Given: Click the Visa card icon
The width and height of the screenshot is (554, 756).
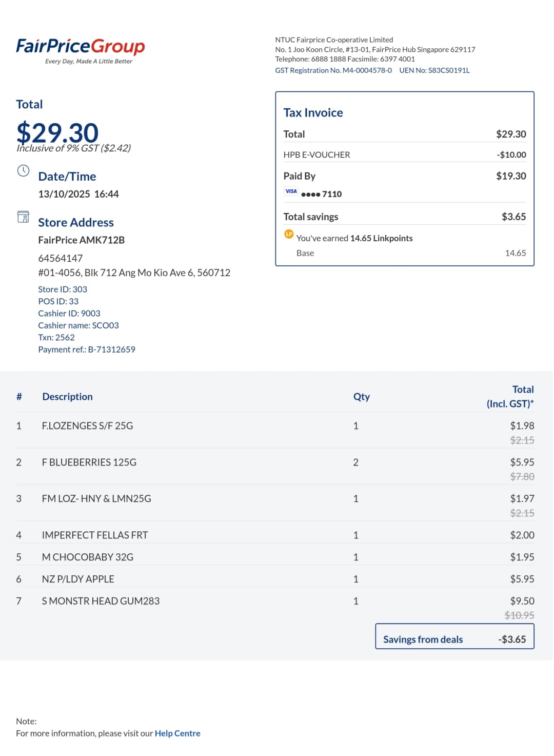Looking at the screenshot, I should tap(291, 191).
